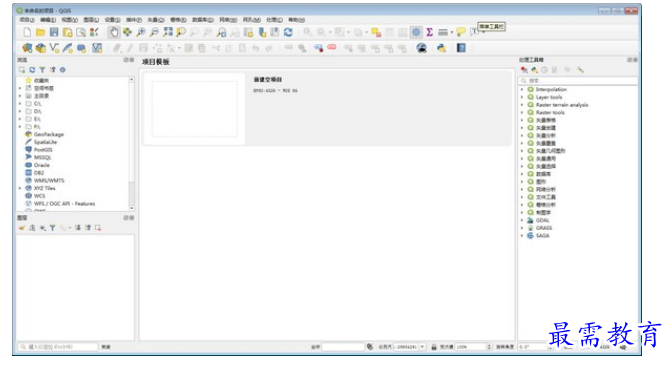This screenshot has width=670, height=366.
Task: Click the coordinate input field in status bar
Action: 343,347
